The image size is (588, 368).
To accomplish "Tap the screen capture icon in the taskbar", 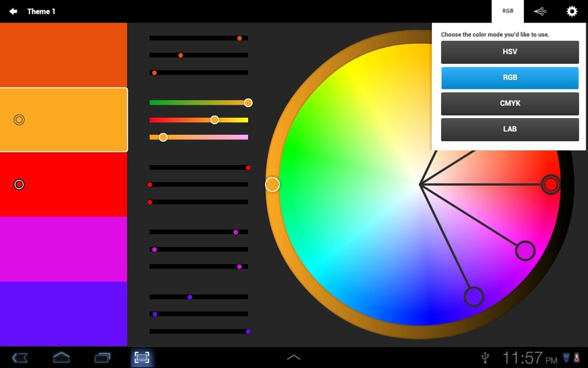I will (x=142, y=357).
